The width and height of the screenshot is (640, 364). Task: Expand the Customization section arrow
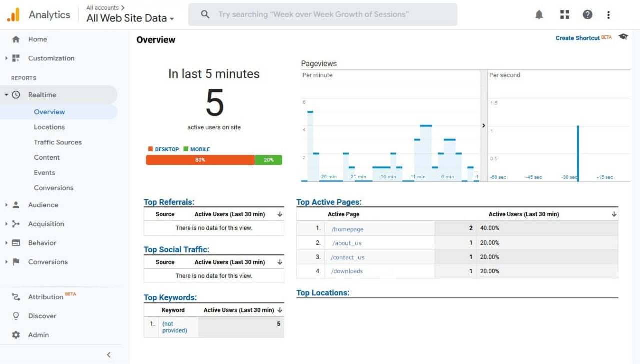coord(6,58)
